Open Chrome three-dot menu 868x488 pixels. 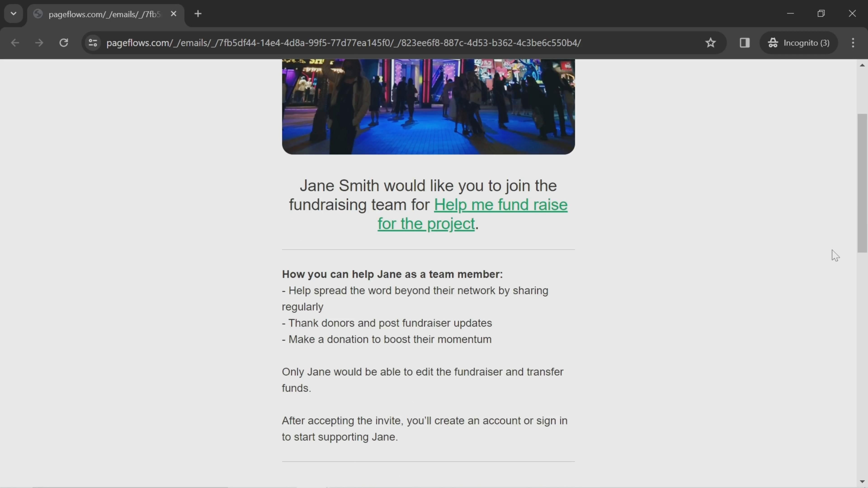pos(853,43)
